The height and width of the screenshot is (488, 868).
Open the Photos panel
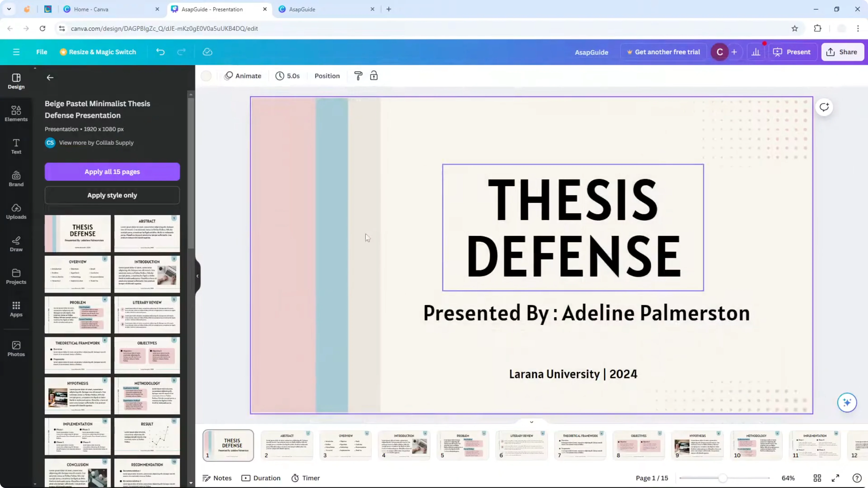click(x=16, y=349)
